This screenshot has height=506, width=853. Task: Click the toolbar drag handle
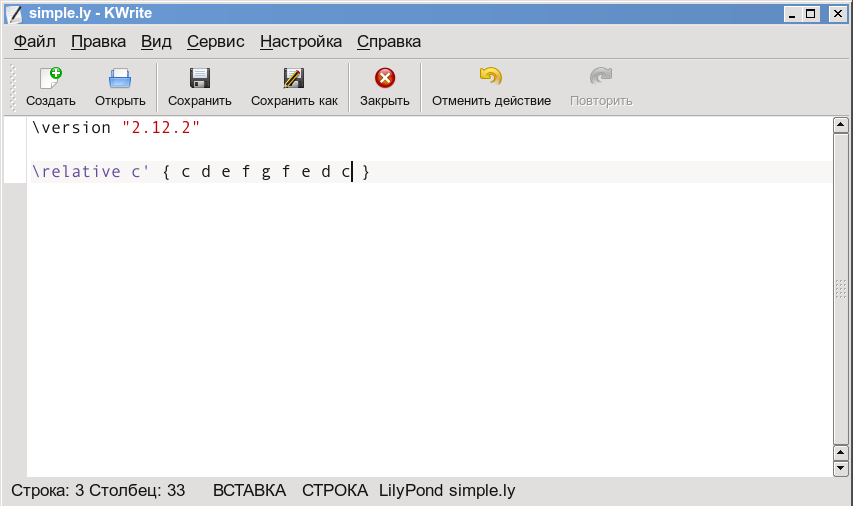[13, 87]
